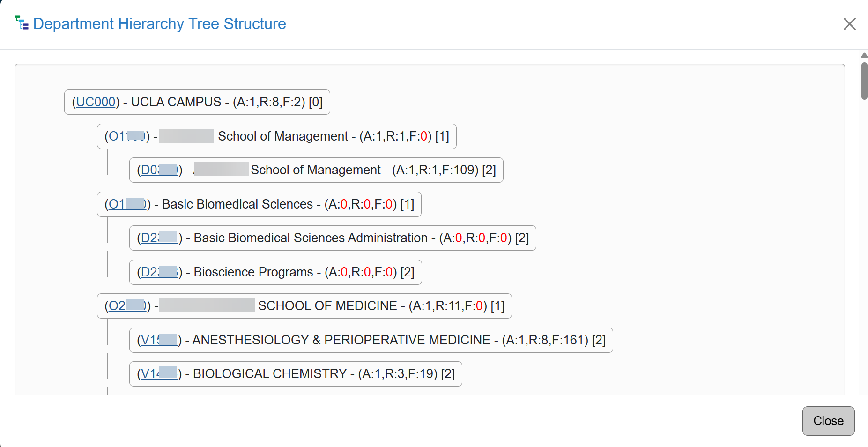The width and height of the screenshot is (868, 447).
Task: Click the Department Hierarchy Tree Structure icon
Action: [x=22, y=23]
